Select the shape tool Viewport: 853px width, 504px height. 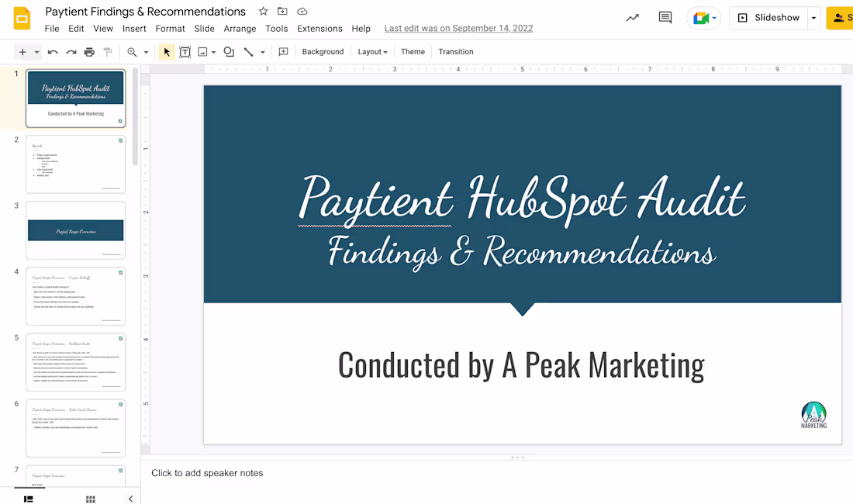click(x=228, y=51)
